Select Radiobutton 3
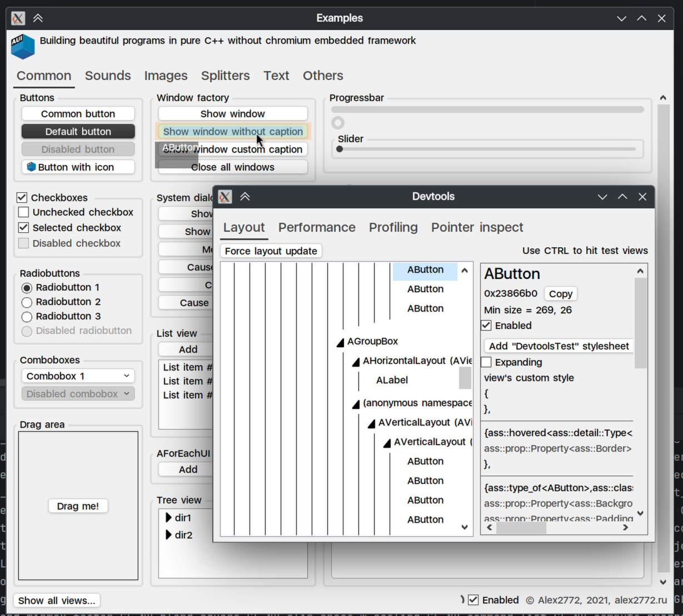The image size is (683, 616). (x=27, y=317)
